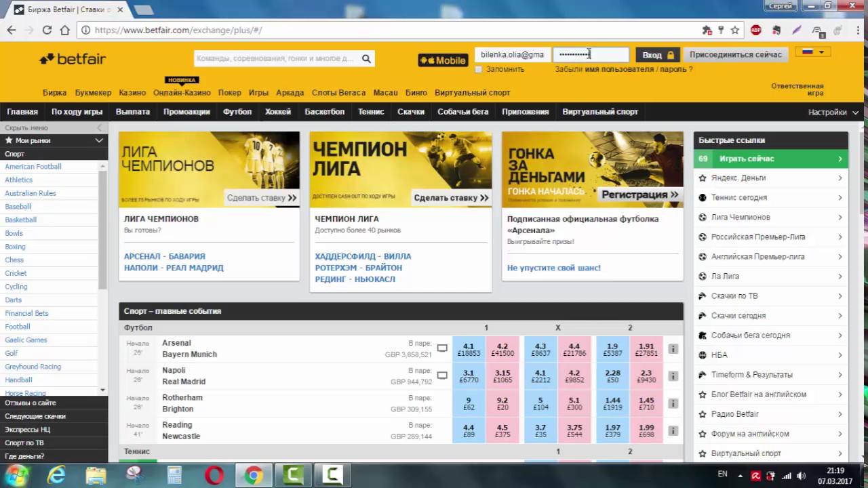Image resolution: width=868 pixels, height=488 pixels.
Task: Back Arsenal at odds 4.1
Action: click(x=469, y=349)
